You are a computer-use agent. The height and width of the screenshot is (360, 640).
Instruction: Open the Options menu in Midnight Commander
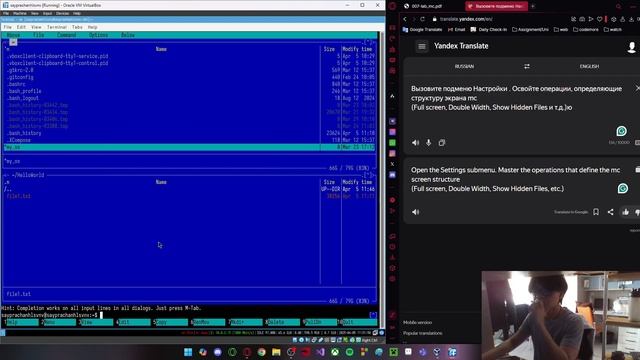[98, 35]
